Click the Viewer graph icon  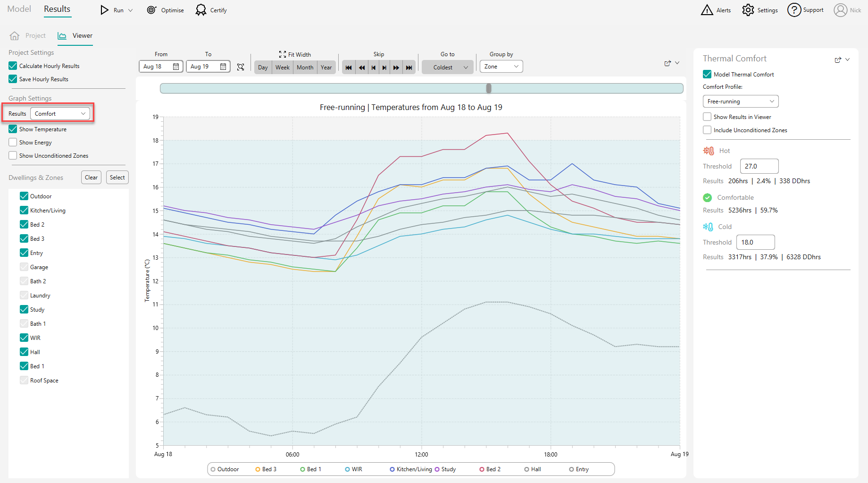62,36
